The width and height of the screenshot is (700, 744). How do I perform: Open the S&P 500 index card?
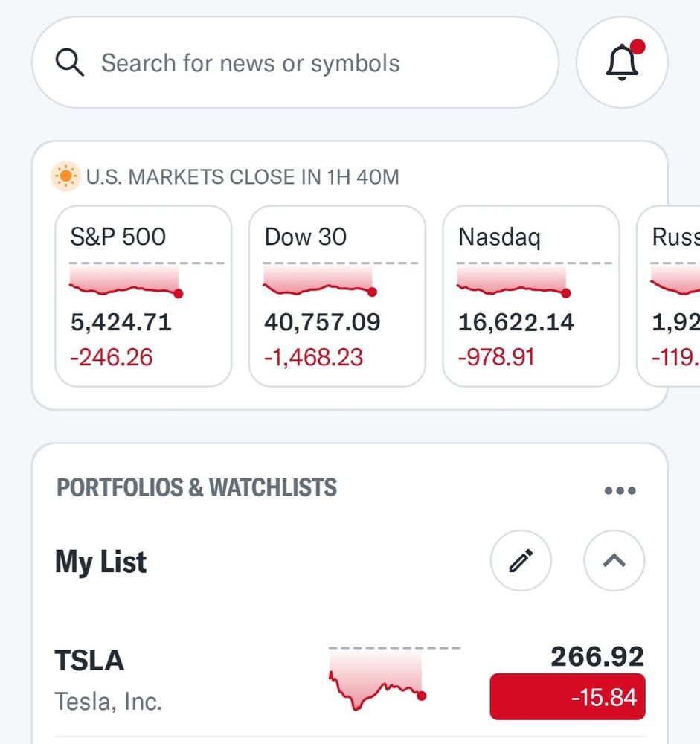[144, 296]
